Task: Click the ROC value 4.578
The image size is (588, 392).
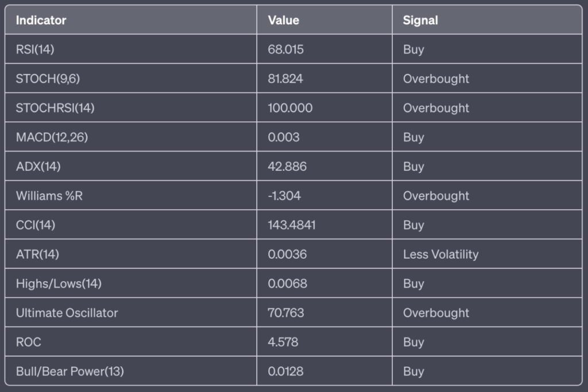Action: point(283,342)
